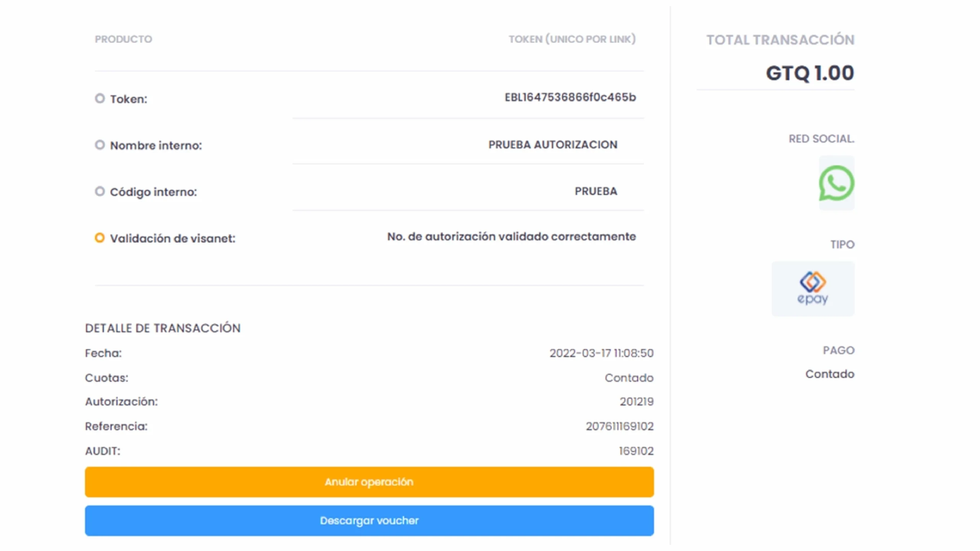This screenshot has width=980, height=551.
Task: Click the orange circle beside Validación de visanet
Action: (x=100, y=238)
